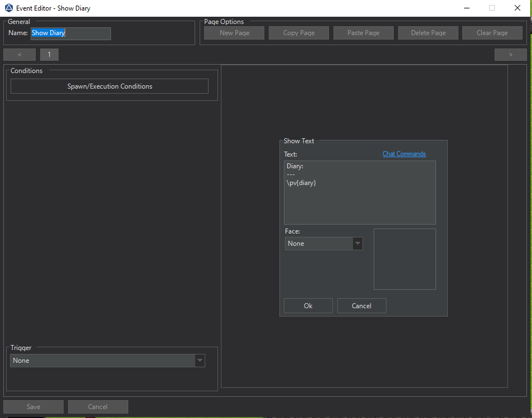This screenshot has width=532, height=418.
Task: Click the New Page button
Action: 234,33
